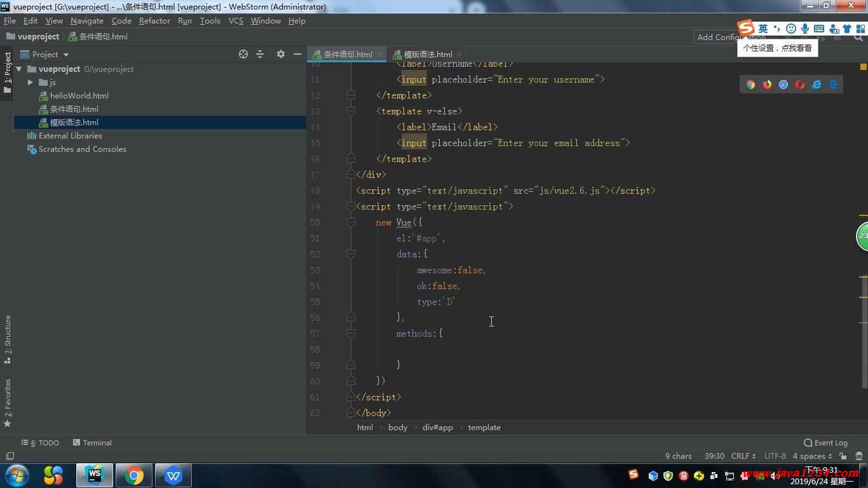This screenshot has width=868, height=488.
Task: Click the Sogou input method logo
Action: 745,28
